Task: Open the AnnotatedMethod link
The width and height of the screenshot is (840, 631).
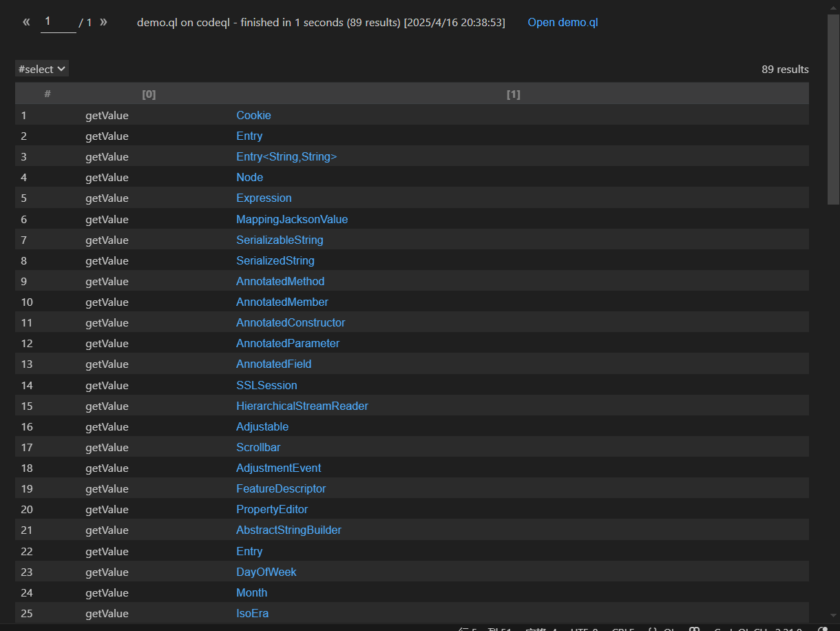Action: (x=280, y=281)
